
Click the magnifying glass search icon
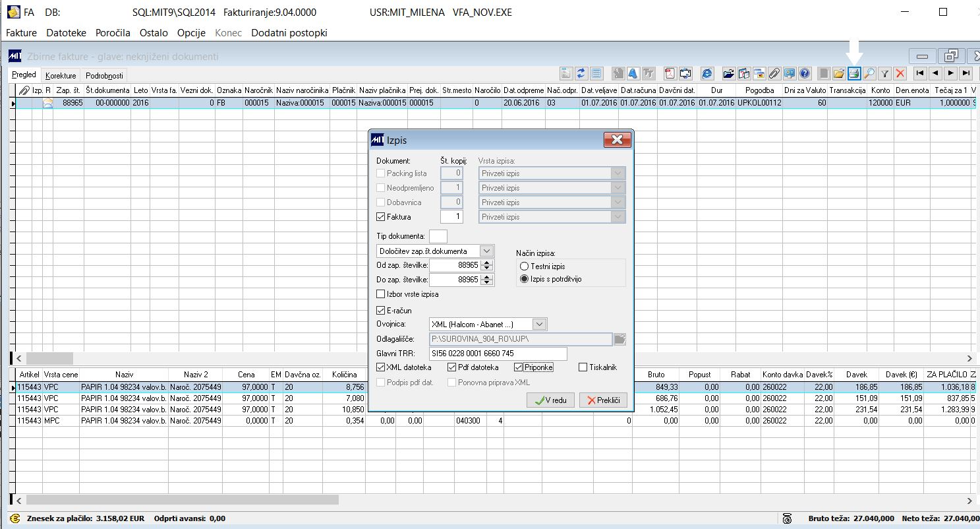(869, 73)
